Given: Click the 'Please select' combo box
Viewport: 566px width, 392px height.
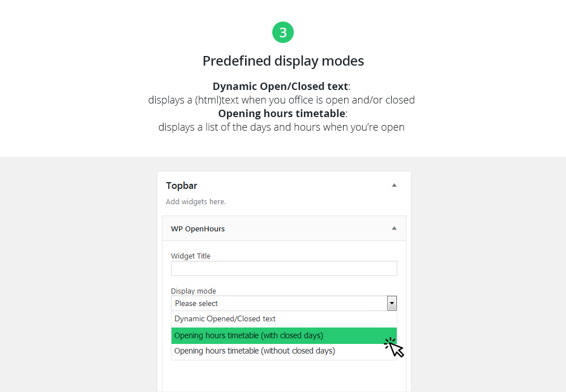Looking at the screenshot, I should tap(278, 303).
